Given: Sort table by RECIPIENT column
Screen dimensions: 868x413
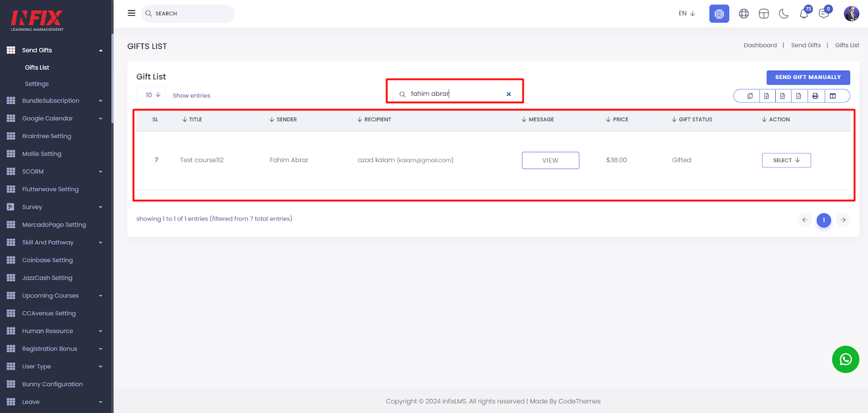Looking at the screenshot, I should click(374, 120).
